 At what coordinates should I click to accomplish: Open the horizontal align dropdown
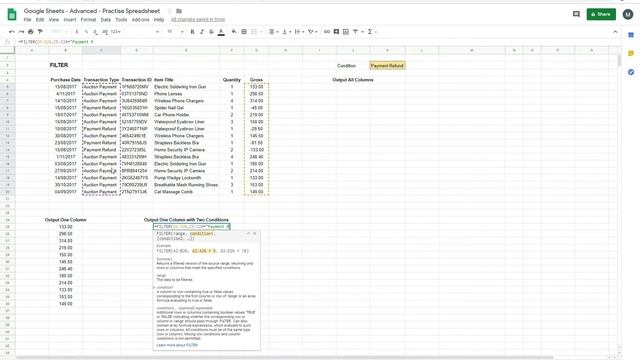[x=273, y=32]
